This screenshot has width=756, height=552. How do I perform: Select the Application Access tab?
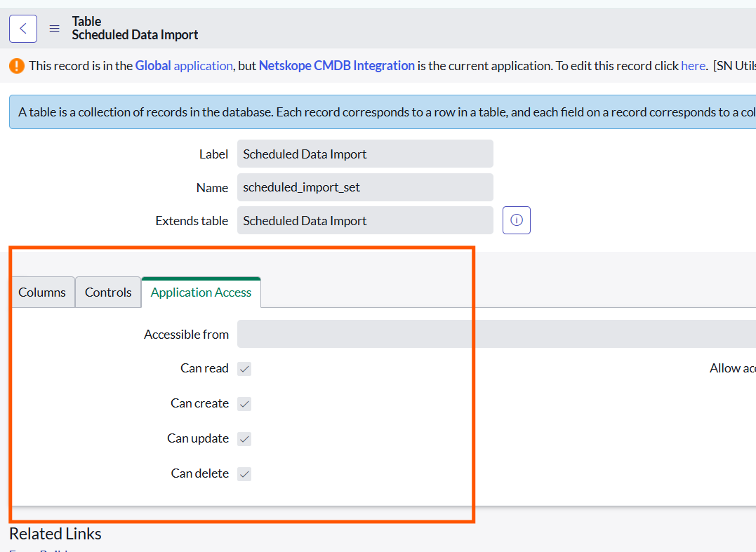point(201,292)
